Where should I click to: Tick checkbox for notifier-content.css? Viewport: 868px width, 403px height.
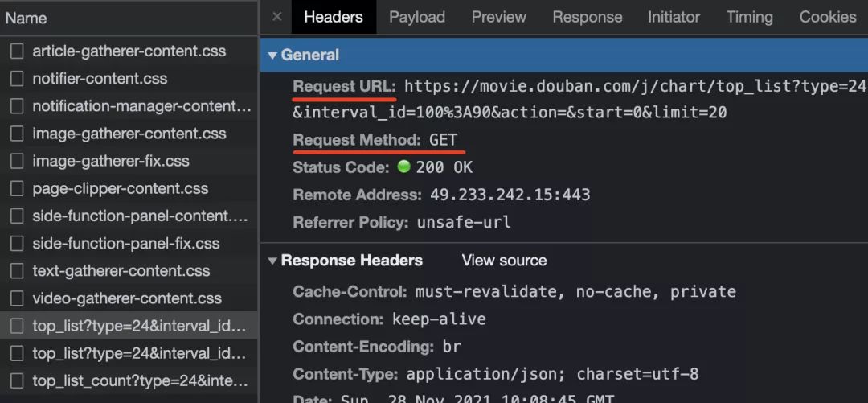[17, 79]
